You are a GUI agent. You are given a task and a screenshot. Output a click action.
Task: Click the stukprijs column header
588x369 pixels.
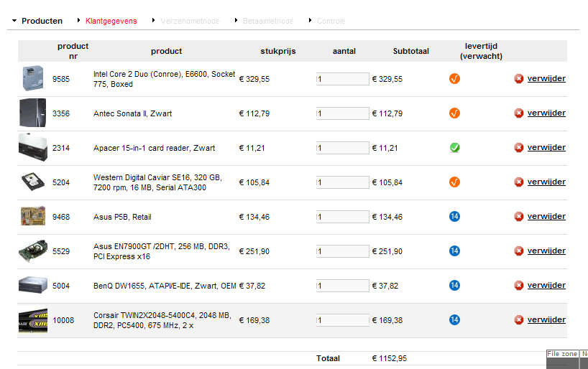[x=278, y=51]
